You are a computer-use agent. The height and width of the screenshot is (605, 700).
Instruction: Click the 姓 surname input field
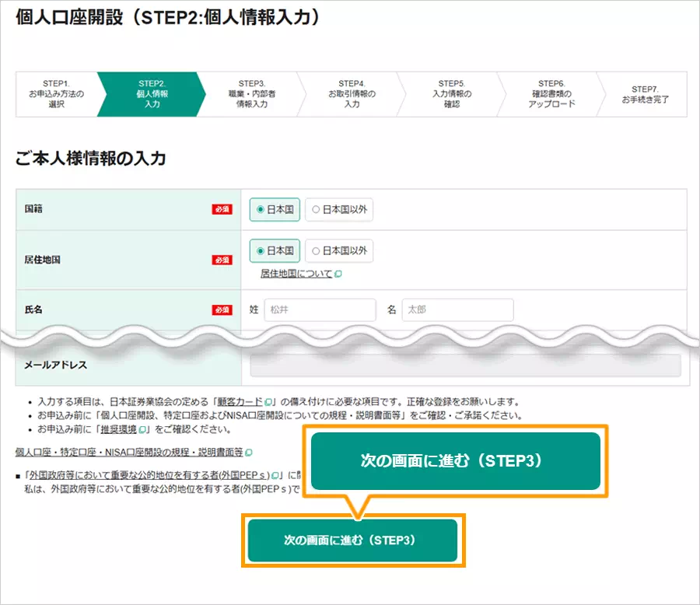(320, 309)
